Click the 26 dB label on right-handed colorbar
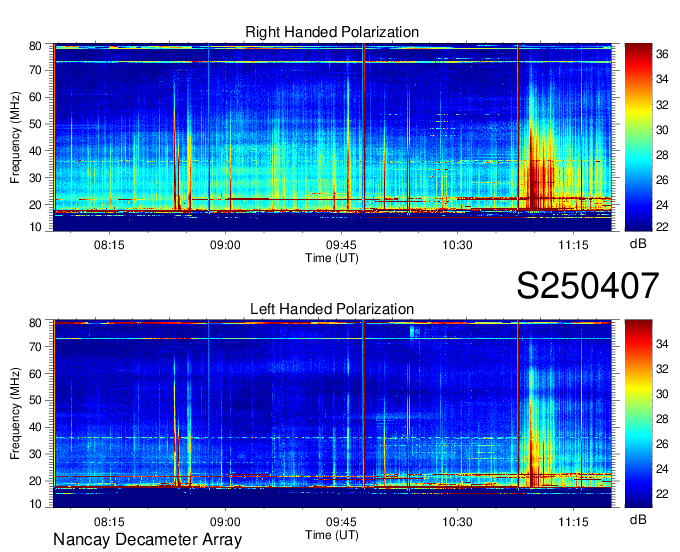The width and height of the screenshot is (680, 552). click(662, 180)
